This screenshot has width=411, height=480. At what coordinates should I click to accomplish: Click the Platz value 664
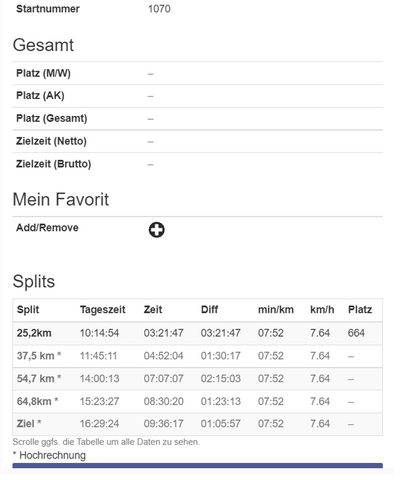(x=356, y=333)
